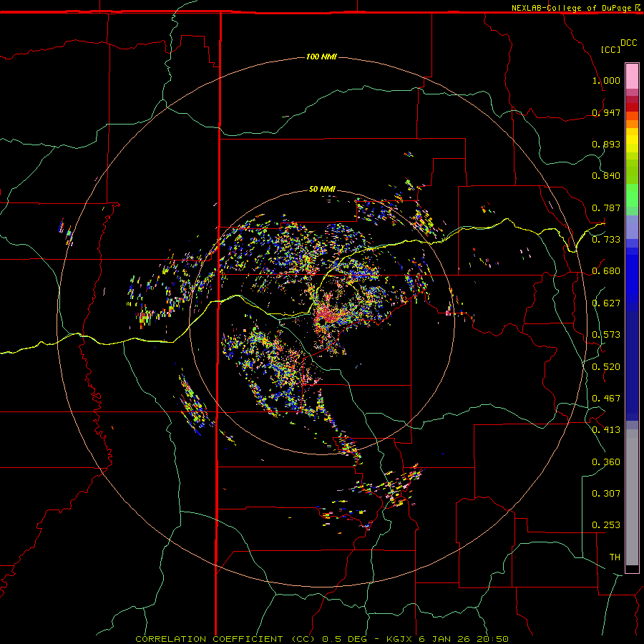
Task: Click the [CC] legend unit label
Action: coord(610,49)
